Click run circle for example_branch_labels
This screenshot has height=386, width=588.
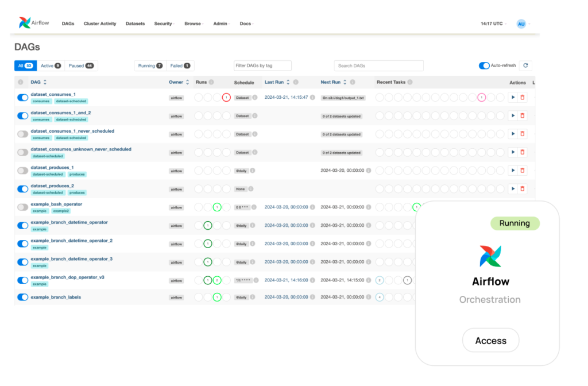216,297
